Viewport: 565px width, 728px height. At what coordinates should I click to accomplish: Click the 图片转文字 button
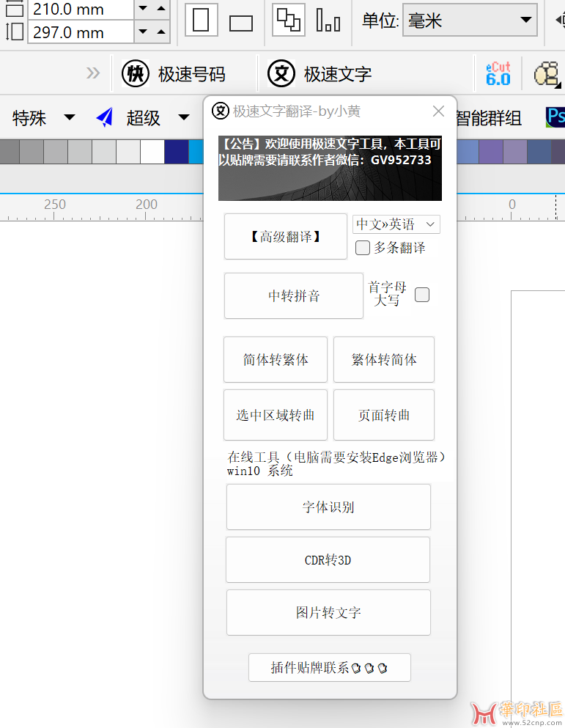pyautogui.click(x=328, y=612)
